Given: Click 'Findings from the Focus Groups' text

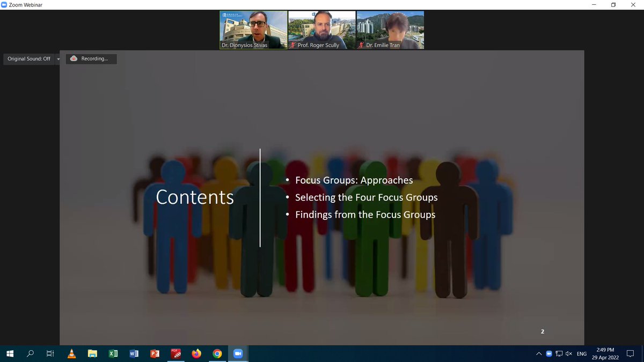Looking at the screenshot, I should 365,215.
